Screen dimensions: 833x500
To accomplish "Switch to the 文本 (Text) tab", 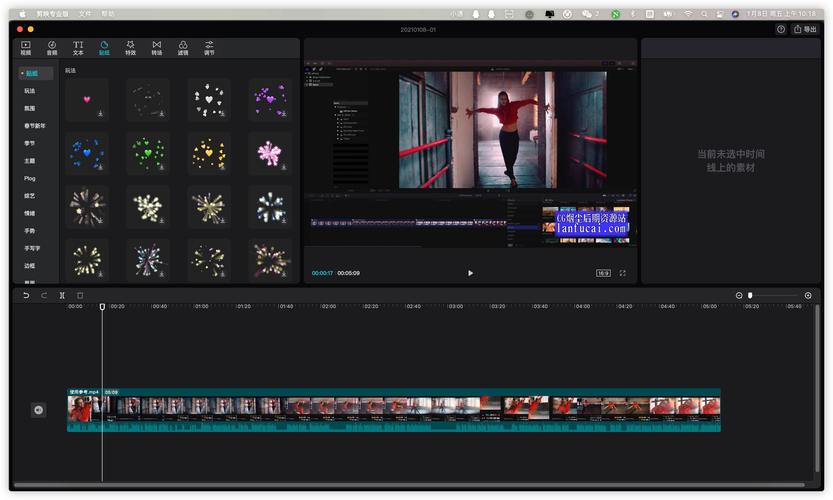I will pyautogui.click(x=78, y=48).
